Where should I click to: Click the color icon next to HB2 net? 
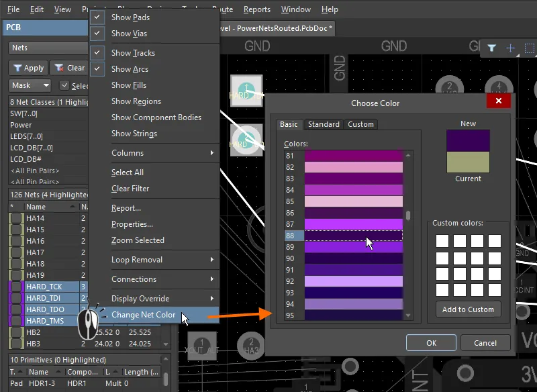click(x=15, y=332)
